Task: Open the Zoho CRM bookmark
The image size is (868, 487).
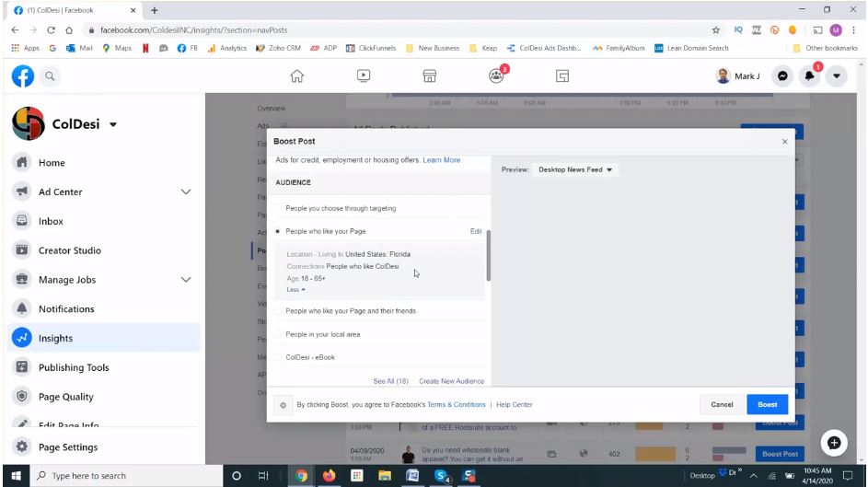Action: click(278, 48)
